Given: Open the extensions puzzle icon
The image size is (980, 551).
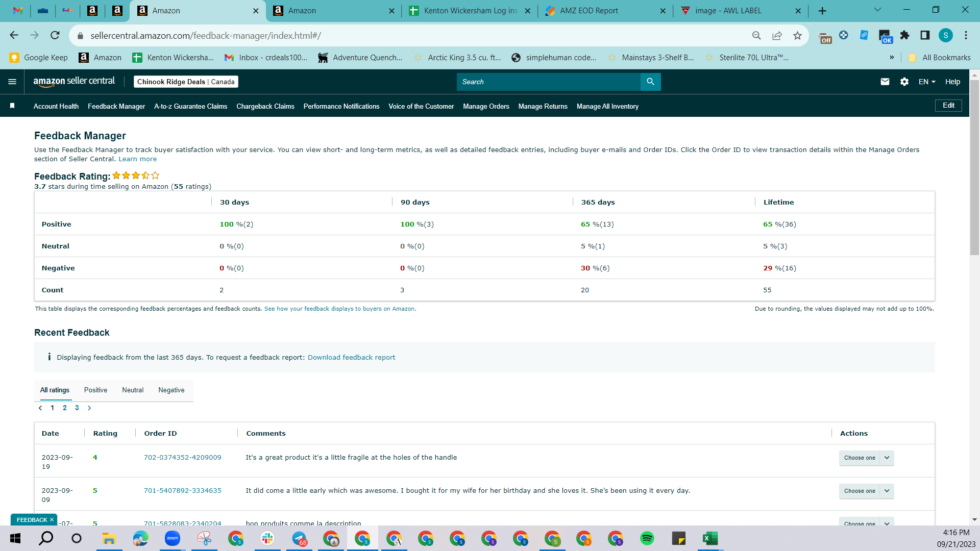Looking at the screenshot, I should pos(905,35).
